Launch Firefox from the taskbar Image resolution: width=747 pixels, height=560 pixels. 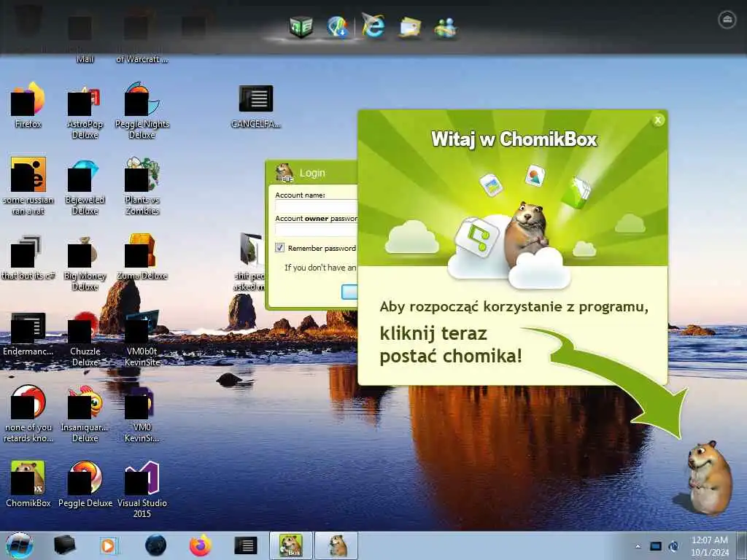click(x=201, y=545)
